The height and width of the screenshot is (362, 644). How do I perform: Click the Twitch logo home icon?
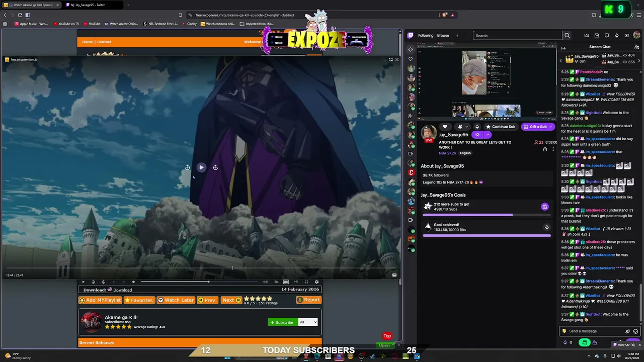(411, 36)
